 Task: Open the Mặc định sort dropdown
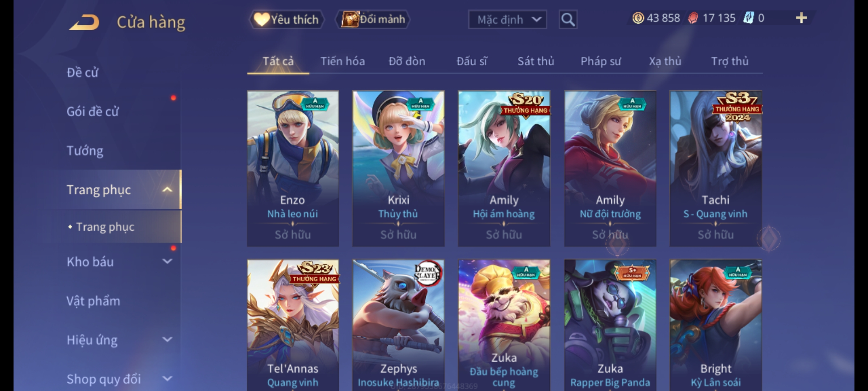click(x=507, y=20)
